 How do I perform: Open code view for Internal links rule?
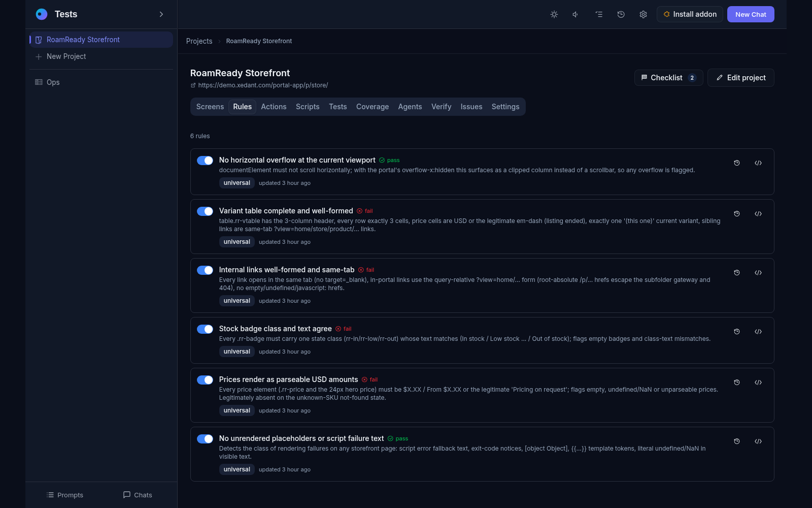(x=758, y=273)
